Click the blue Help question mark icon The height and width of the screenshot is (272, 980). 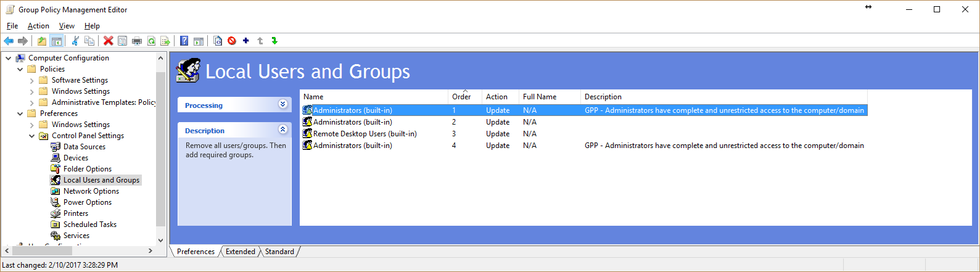pos(184,41)
